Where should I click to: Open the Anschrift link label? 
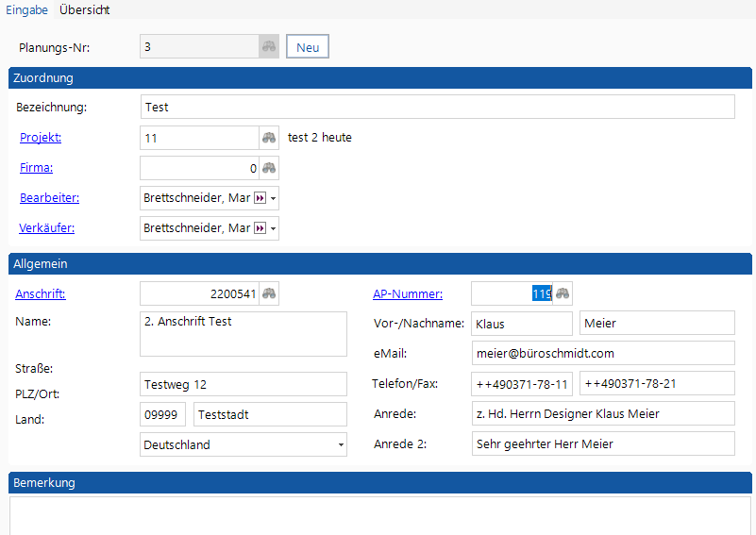tap(41, 294)
